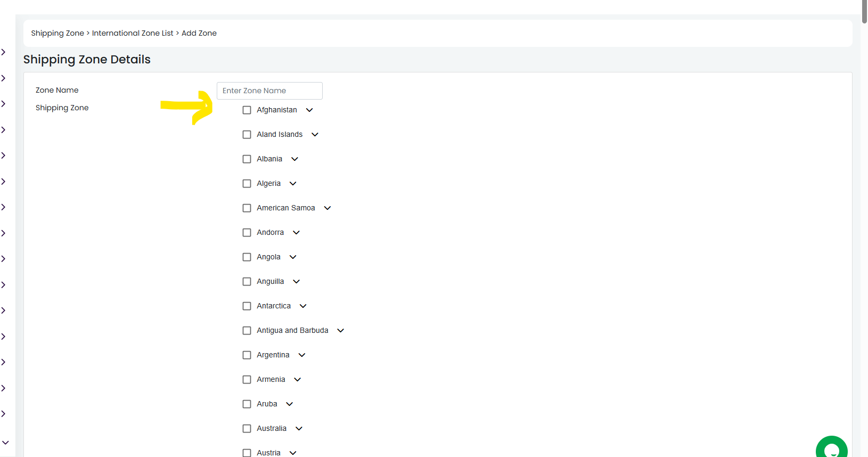
Task: Tick the American Samoa checkbox
Action: [247, 208]
